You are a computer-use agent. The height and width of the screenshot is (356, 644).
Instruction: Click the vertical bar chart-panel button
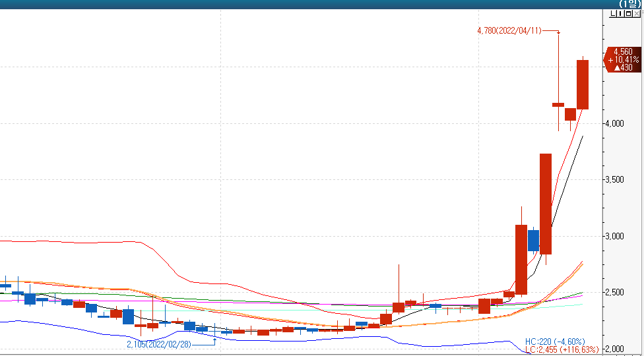[x=621, y=14]
